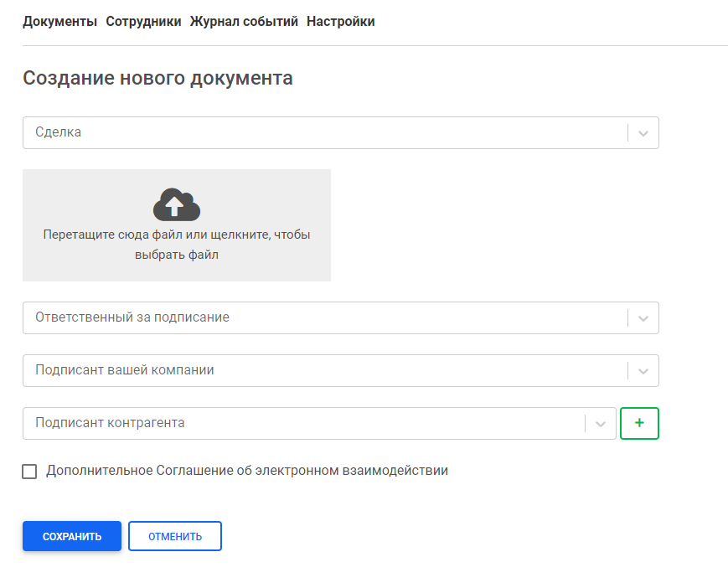This screenshot has height=588, width=728.
Task: Open the Подписант контрагента dropdown arrow
Action: (601, 424)
